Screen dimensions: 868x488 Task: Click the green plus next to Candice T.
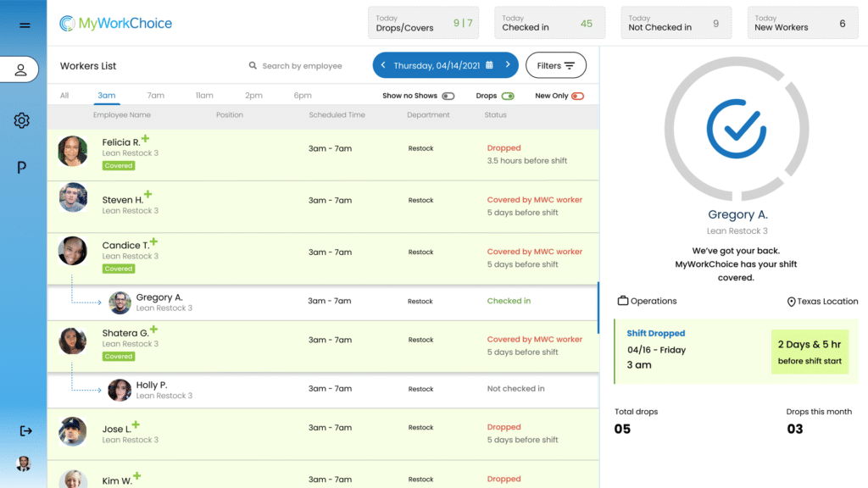pyautogui.click(x=154, y=241)
